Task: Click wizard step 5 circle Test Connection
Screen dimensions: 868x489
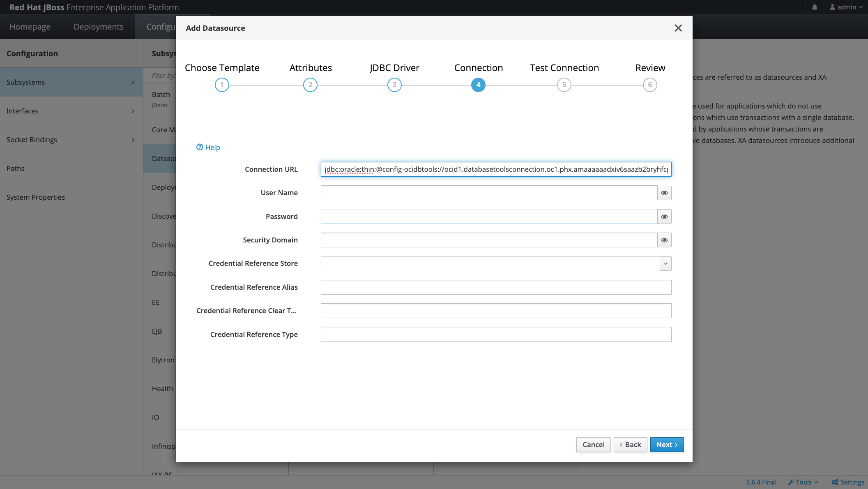Action: click(x=564, y=85)
